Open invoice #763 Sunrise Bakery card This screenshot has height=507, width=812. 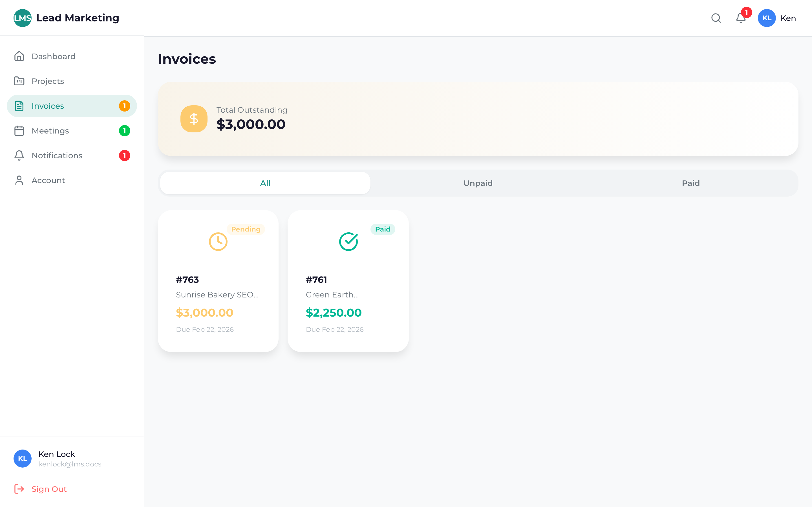(218, 295)
